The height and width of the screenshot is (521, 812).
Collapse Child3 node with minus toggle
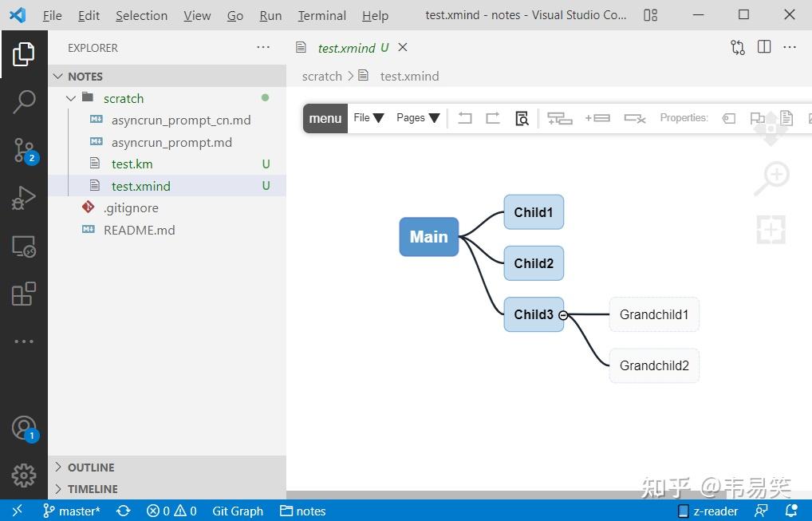pyautogui.click(x=563, y=315)
